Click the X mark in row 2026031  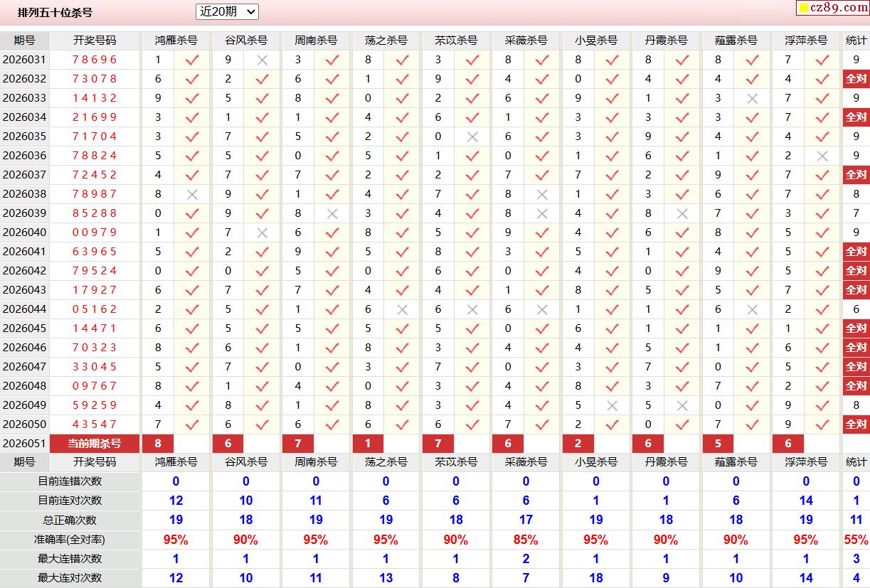point(262,60)
